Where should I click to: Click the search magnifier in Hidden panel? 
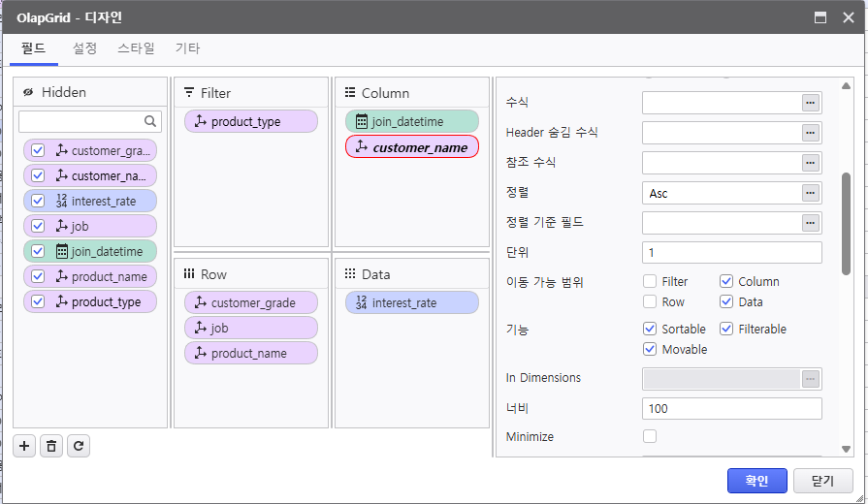(150, 121)
